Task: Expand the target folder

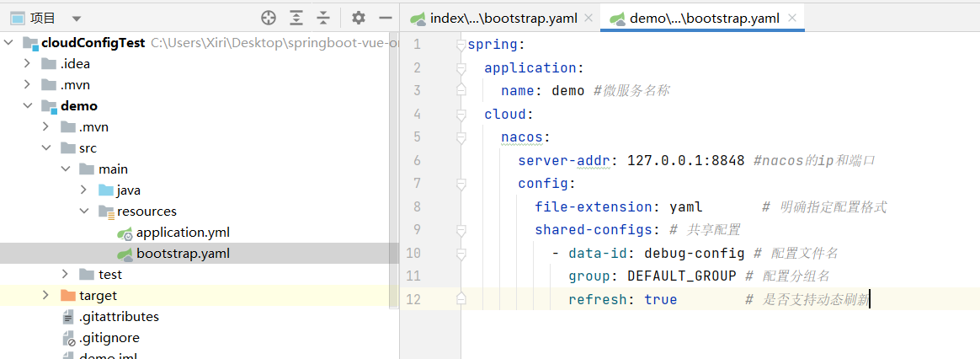Action: (x=45, y=295)
